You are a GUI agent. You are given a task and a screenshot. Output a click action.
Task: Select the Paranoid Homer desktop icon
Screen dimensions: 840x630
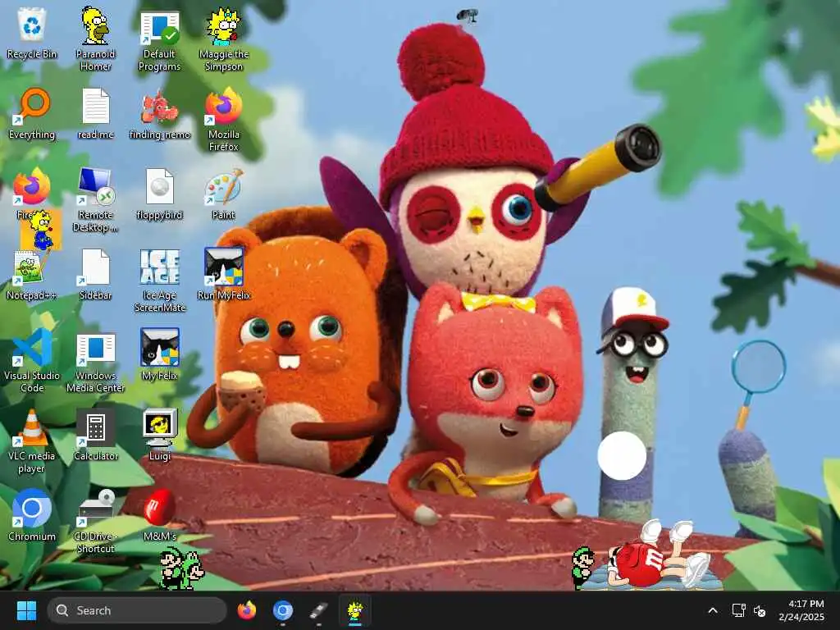coord(95,39)
